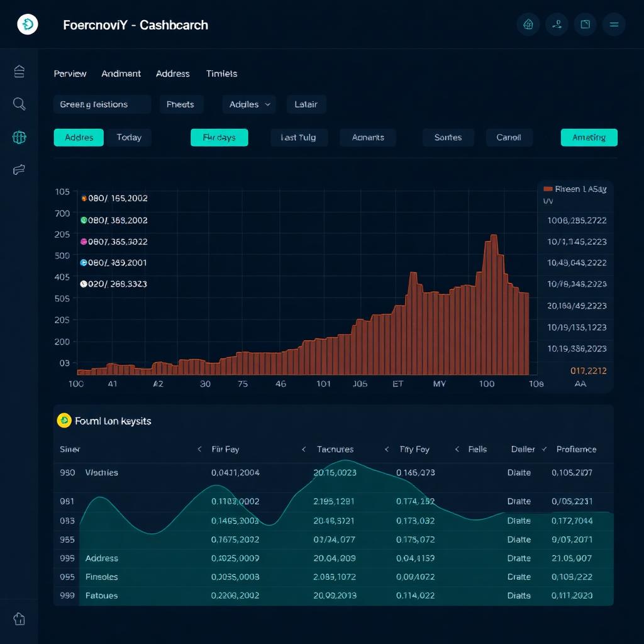Select the 995 Address table row
The image size is (644, 644).
pyautogui.click(x=333, y=558)
